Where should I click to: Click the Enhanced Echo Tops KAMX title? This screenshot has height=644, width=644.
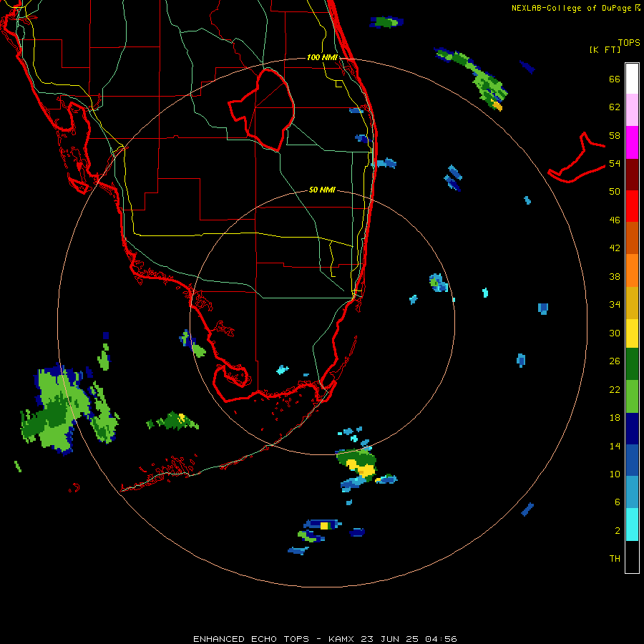tap(325, 639)
